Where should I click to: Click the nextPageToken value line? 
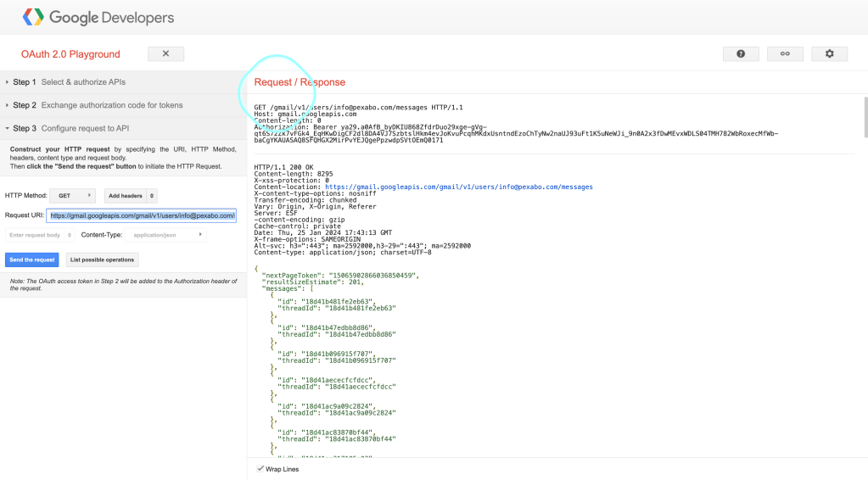[x=340, y=276]
